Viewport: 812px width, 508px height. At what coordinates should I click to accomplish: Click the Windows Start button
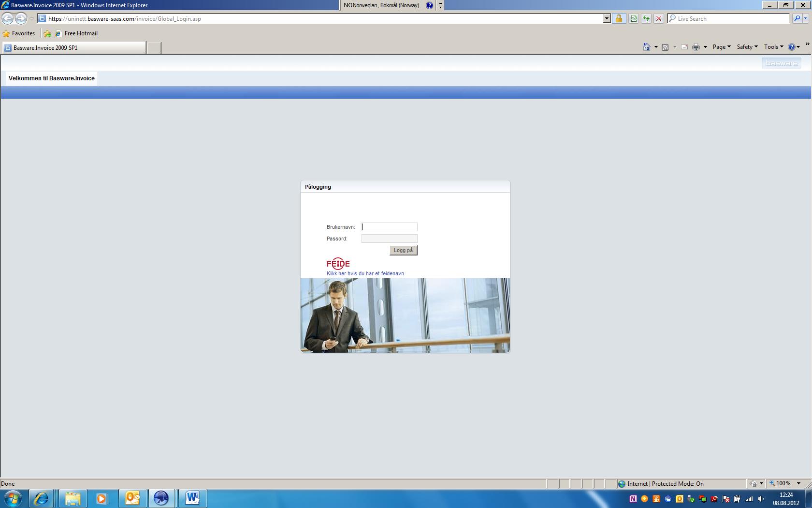(x=13, y=498)
